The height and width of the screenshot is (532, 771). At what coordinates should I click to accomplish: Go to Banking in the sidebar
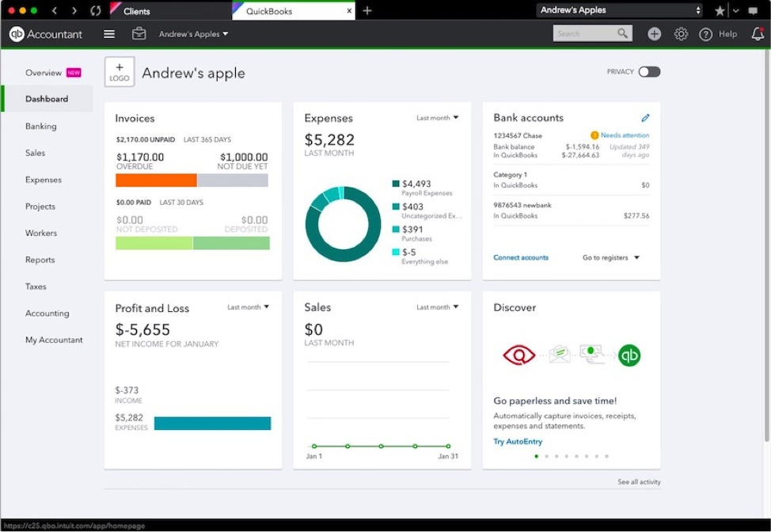click(41, 127)
